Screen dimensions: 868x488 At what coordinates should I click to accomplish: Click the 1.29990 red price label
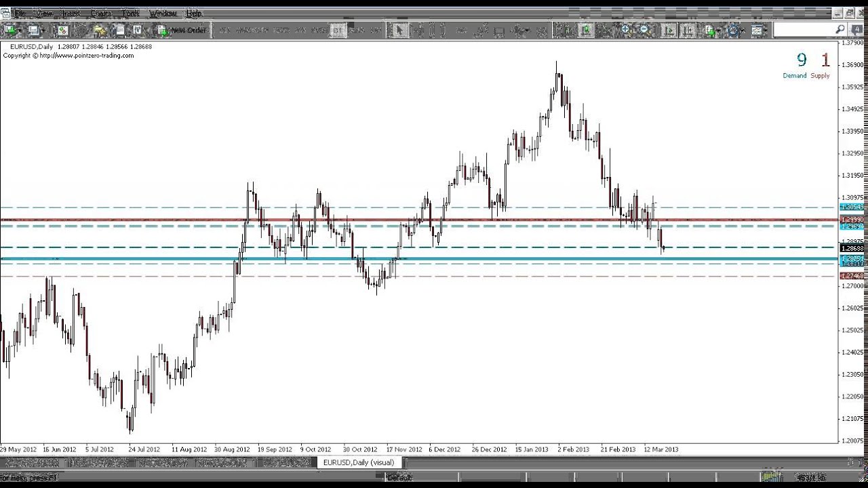(852, 220)
